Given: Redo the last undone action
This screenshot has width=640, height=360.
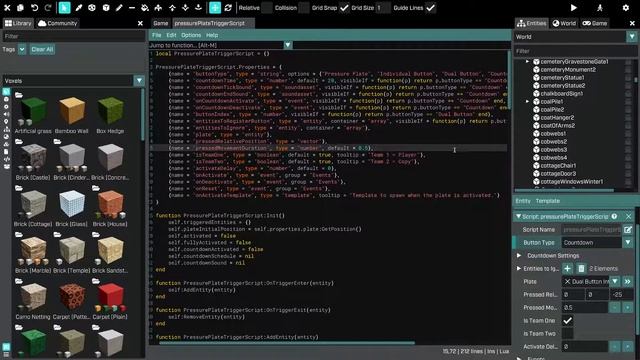Looking at the screenshot, I should coord(48,8).
